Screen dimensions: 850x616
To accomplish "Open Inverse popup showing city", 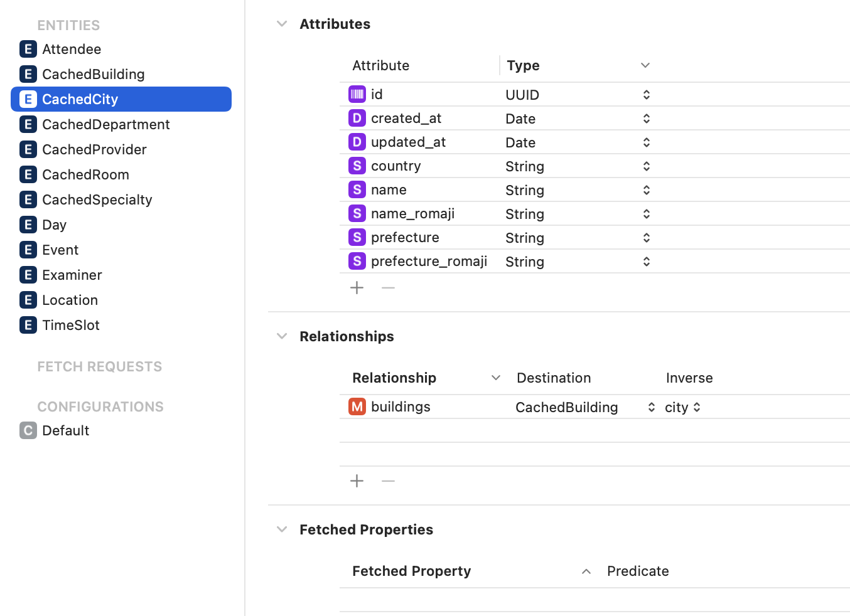I will [696, 408].
